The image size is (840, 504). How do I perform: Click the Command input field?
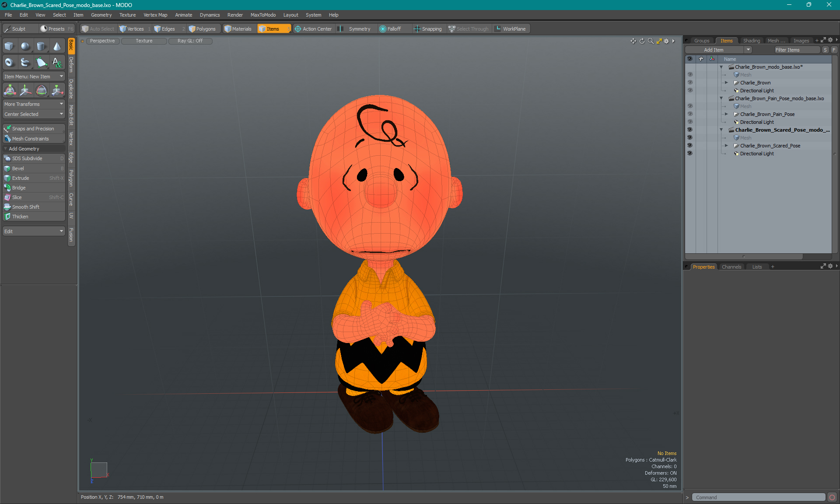click(x=758, y=497)
